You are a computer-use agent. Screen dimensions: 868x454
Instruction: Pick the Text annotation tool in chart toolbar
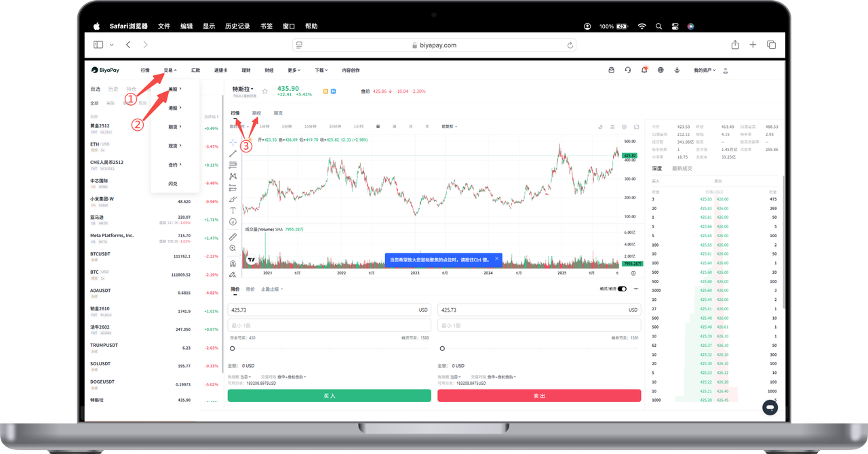tap(233, 211)
